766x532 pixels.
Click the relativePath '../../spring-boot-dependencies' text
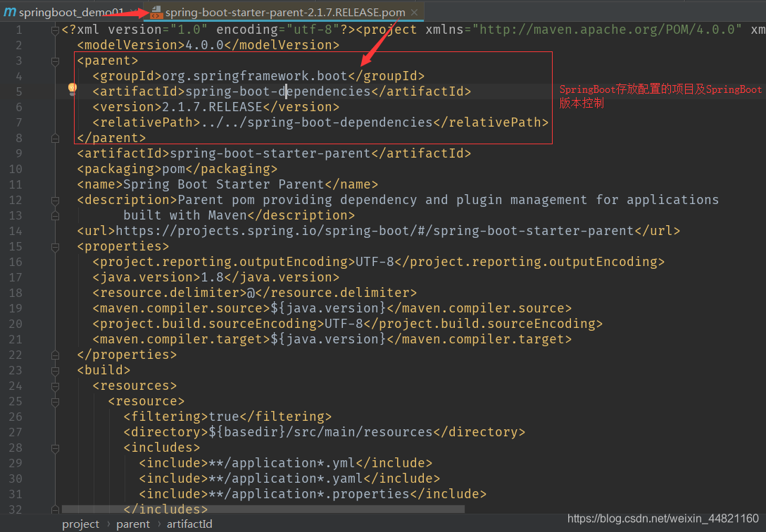tap(317, 122)
